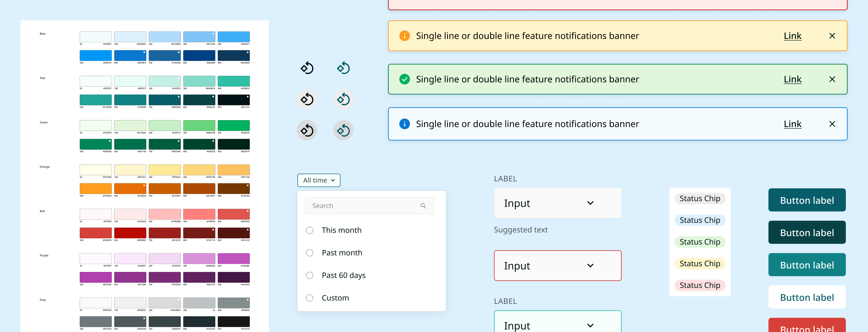The height and width of the screenshot is (332, 868).
Task: Select the Past month radio option
Action: tap(310, 253)
